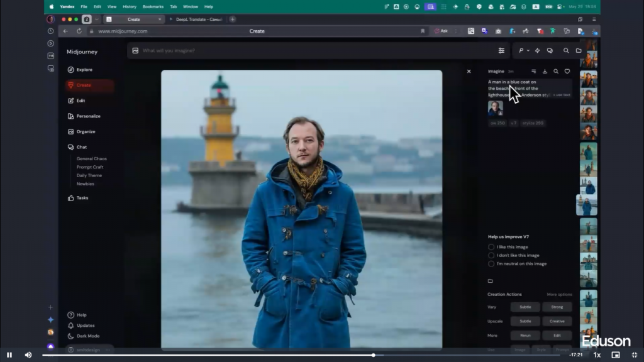Screen dimensions: 644x362
Task: Click the image upload icon in prompt bar
Action: tap(135, 50)
